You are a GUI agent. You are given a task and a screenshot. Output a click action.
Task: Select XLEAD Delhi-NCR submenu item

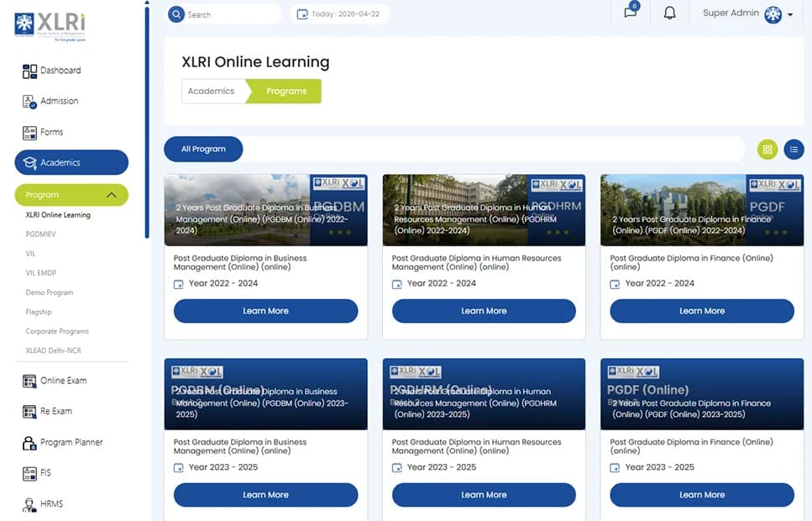point(54,350)
